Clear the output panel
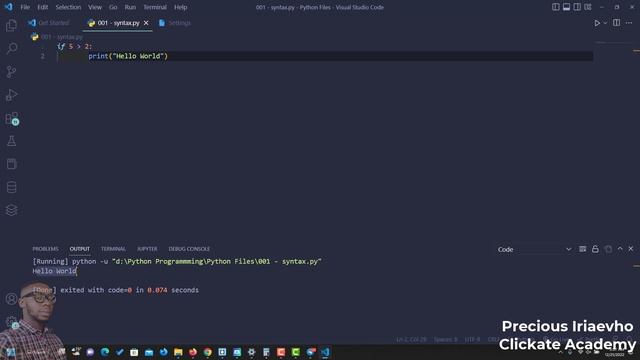Image resolution: width=640 pixels, height=360 pixels. tap(582, 249)
